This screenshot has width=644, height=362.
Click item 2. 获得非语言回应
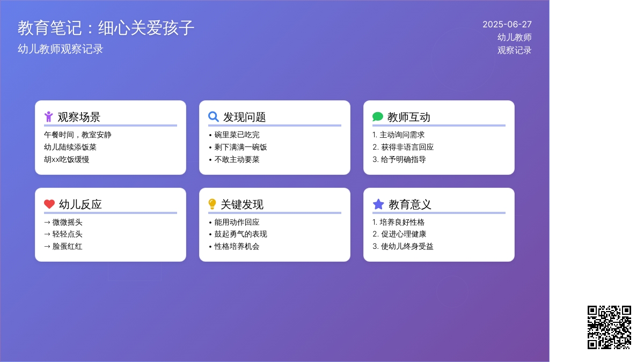[x=403, y=147]
